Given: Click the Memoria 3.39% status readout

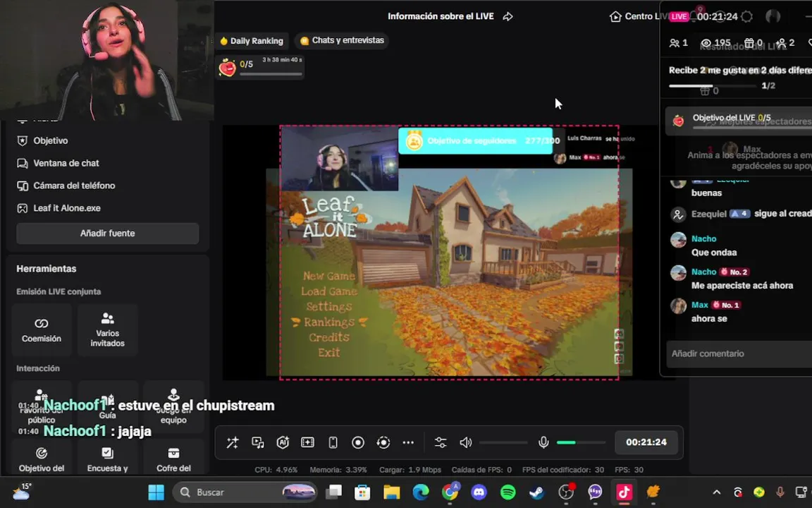Looking at the screenshot, I should [338, 470].
